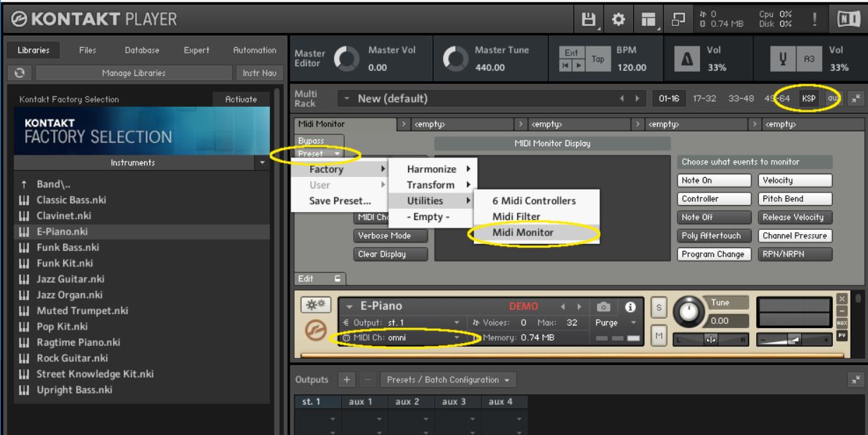Expand the Edit script editor toggle

[x=319, y=278]
